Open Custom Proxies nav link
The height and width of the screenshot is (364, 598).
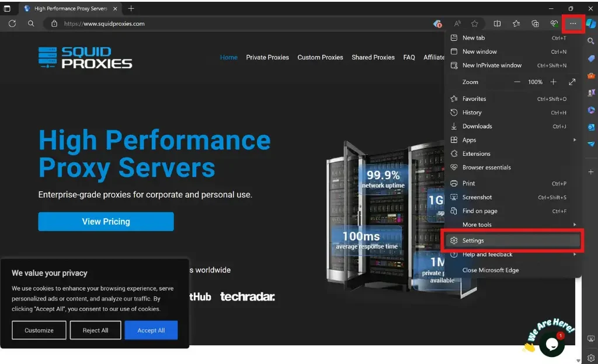[x=320, y=57]
